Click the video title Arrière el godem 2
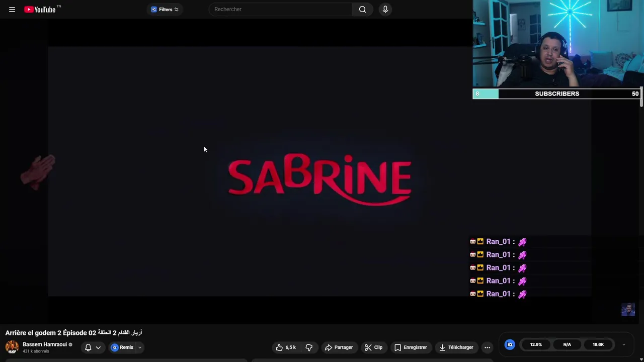 73,333
